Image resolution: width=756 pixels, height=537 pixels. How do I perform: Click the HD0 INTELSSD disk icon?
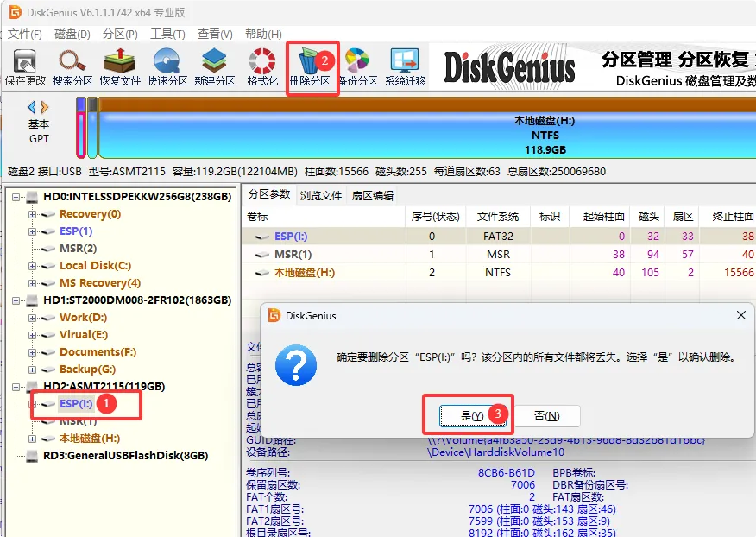(32, 197)
